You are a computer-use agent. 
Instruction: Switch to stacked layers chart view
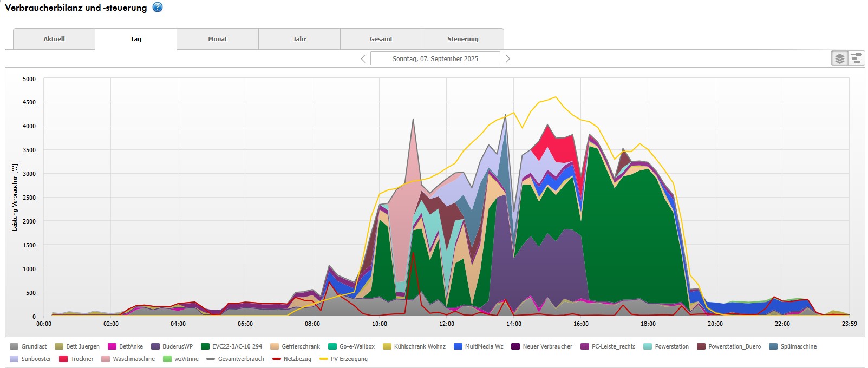[x=839, y=58]
